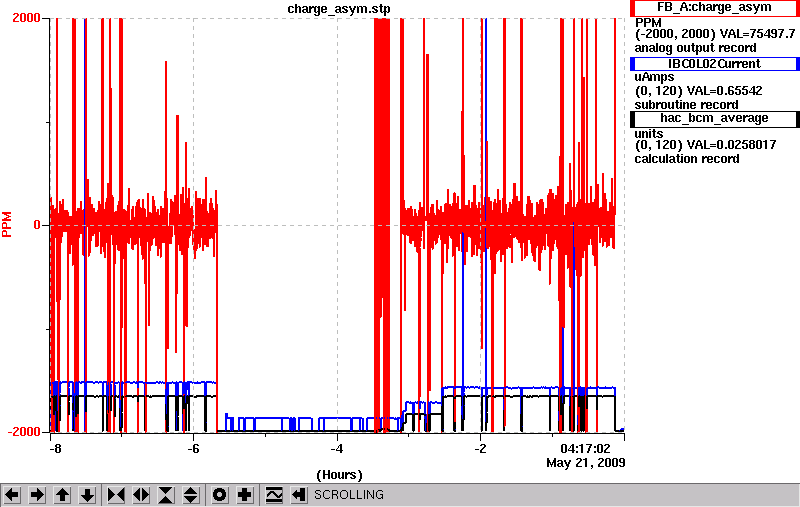Click the PPM y-axis label
This screenshot has height=507, width=800.
(7, 224)
